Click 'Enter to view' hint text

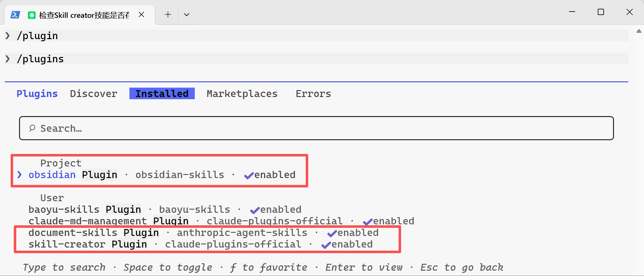coord(364,267)
